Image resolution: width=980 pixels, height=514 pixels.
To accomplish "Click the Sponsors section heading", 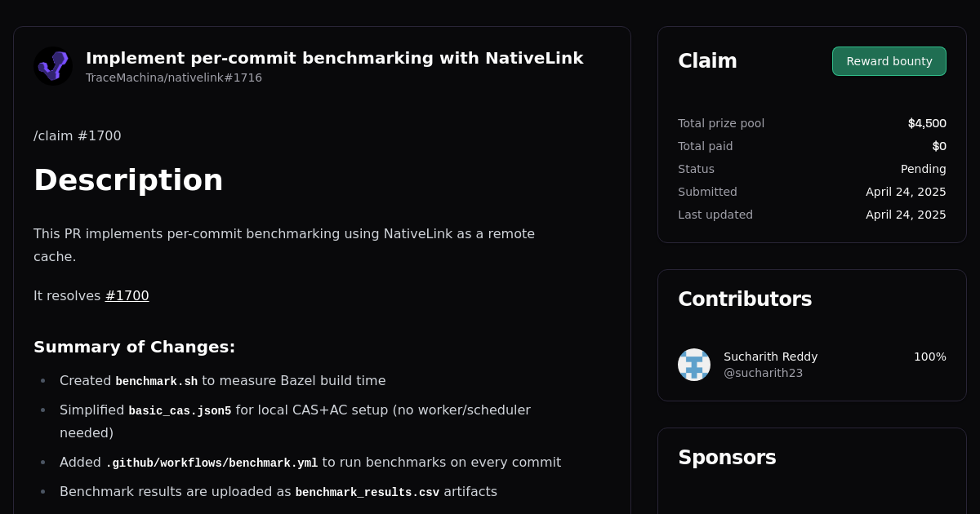I will point(727,458).
